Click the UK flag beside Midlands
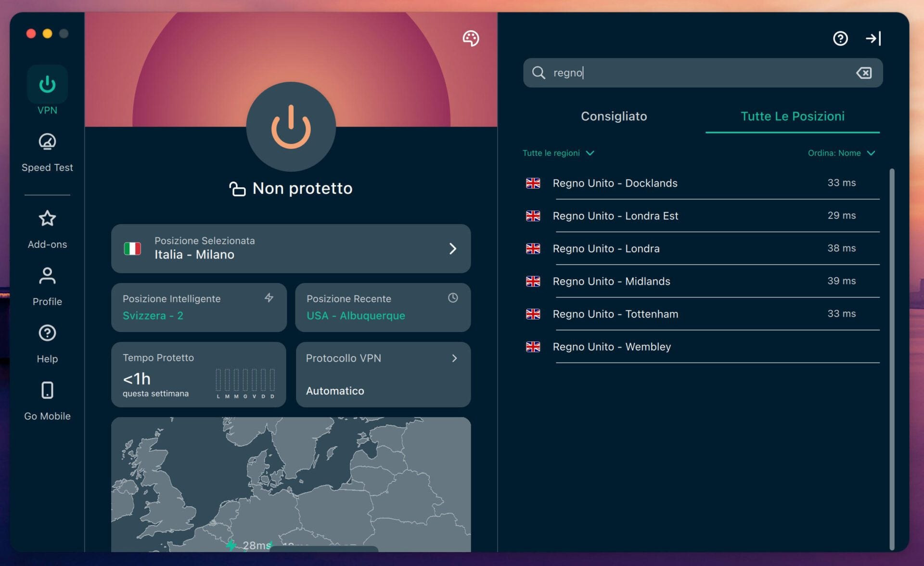The width and height of the screenshot is (924, 566). (533, 281)
